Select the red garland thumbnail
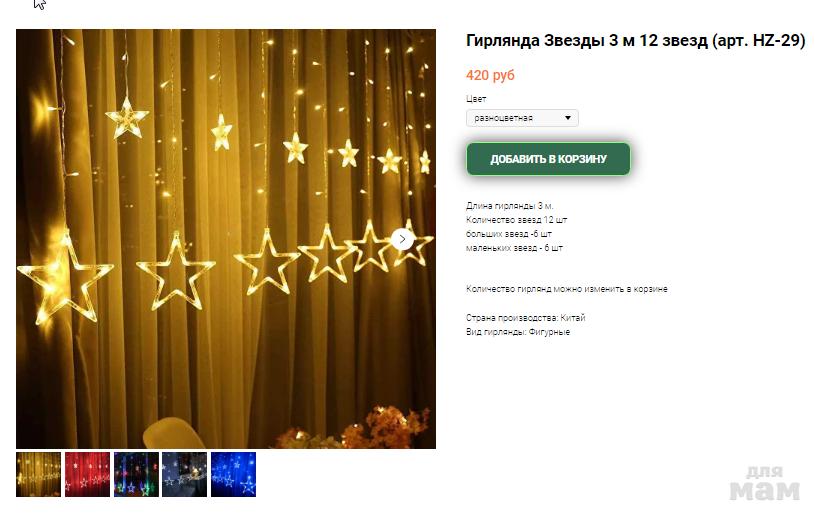 click(87, 474)
